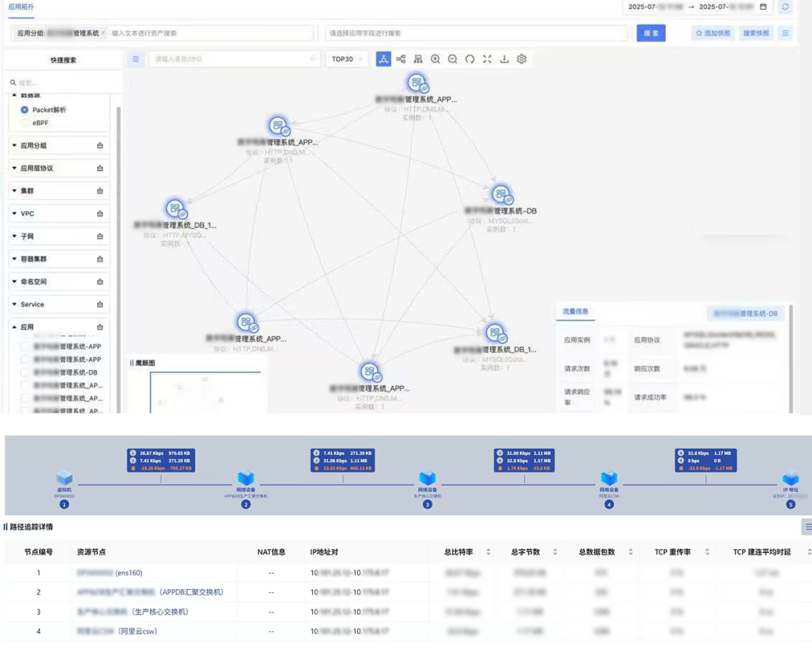
Task: Switch to the 应用拓扑 tab
Action: [21, 7]
